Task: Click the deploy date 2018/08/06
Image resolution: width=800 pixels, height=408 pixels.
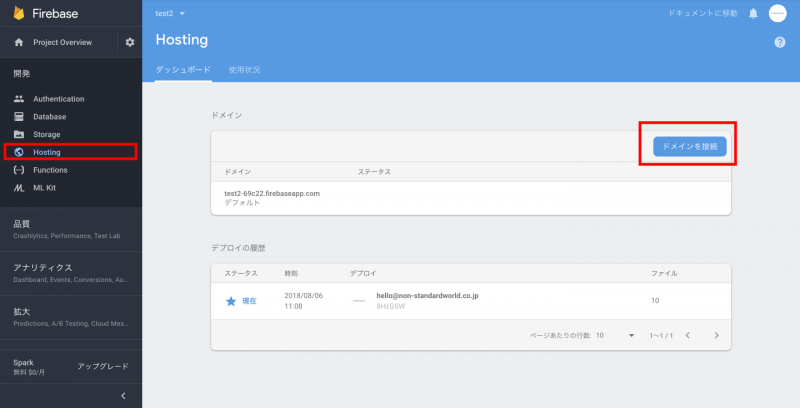Action: click(x=304, y=295)
